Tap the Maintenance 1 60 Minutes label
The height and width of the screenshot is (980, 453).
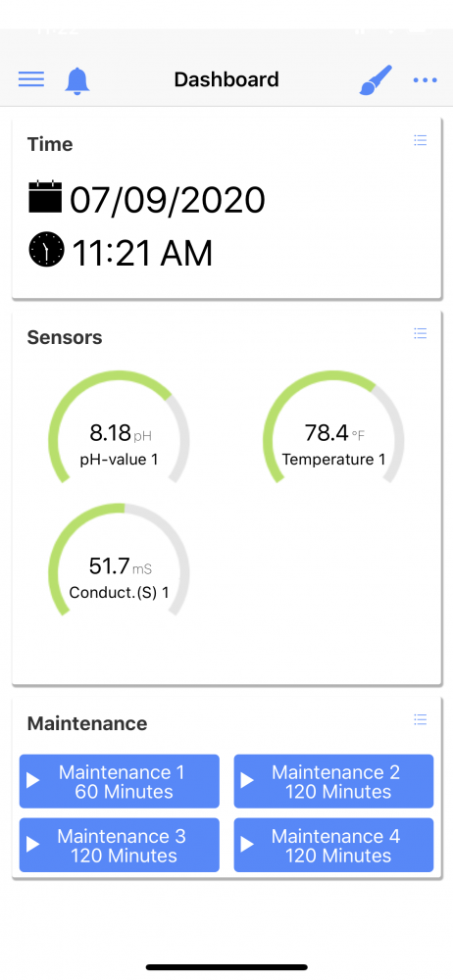click(x=122, y=781)
